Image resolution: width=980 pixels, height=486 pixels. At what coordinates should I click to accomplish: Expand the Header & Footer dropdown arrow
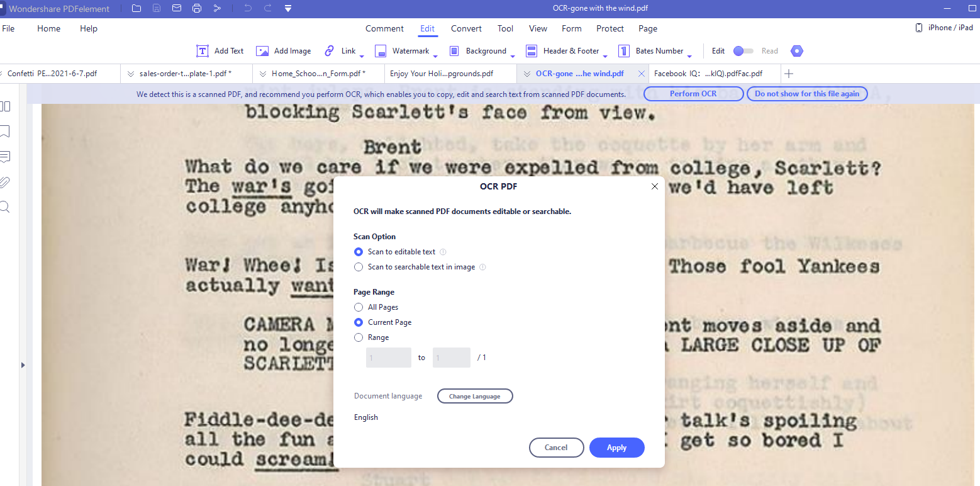pyautogui.click(x=605, y=56)
